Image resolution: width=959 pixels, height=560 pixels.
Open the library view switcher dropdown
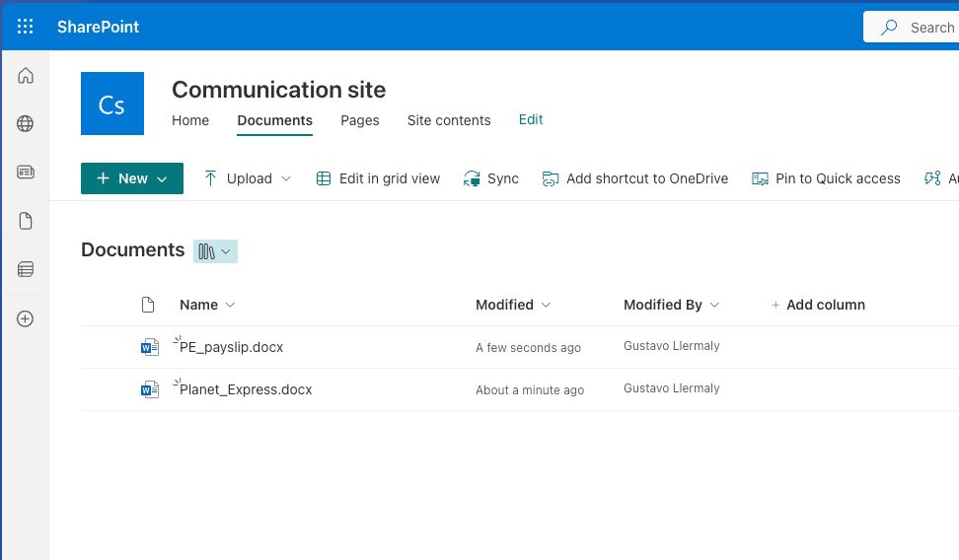tap(215, 251)
